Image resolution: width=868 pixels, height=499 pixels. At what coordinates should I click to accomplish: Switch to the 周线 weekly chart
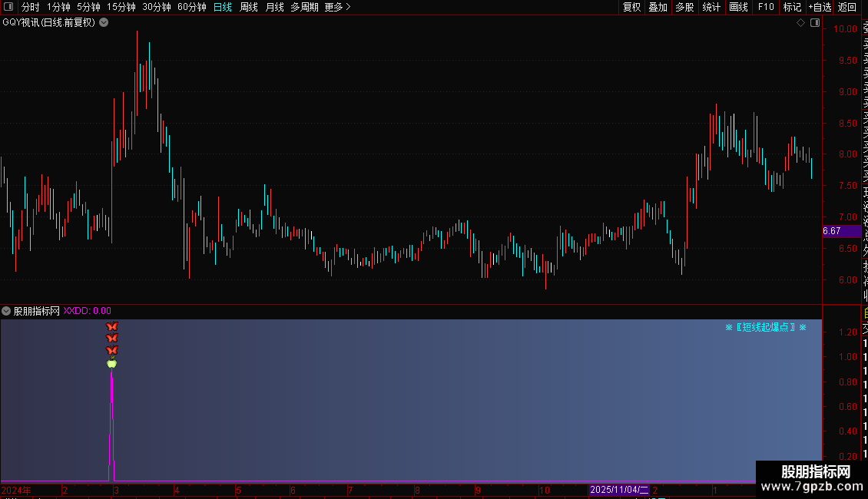(249, 7)
